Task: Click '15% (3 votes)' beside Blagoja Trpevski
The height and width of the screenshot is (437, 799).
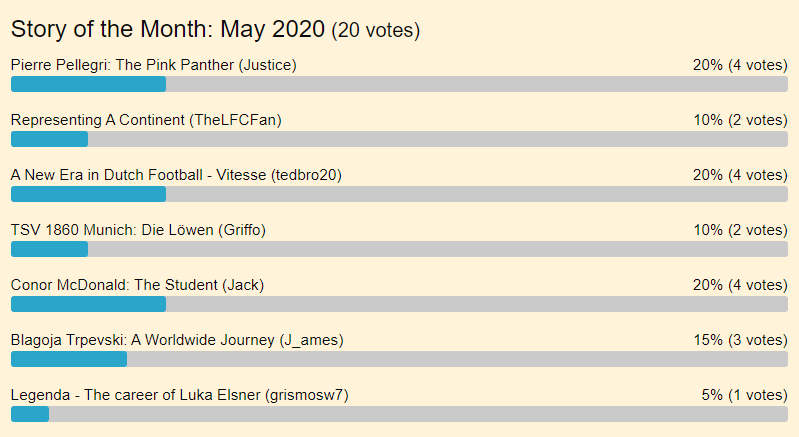Action: click(x=740, y=340)
